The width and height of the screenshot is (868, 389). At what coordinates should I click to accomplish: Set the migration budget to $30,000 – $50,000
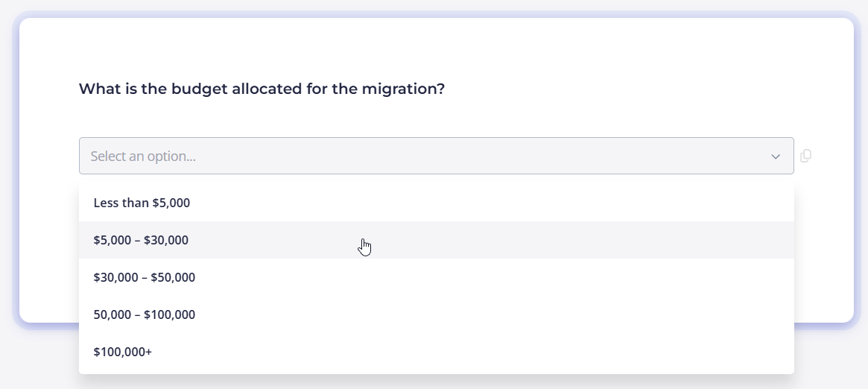point(436,277)
